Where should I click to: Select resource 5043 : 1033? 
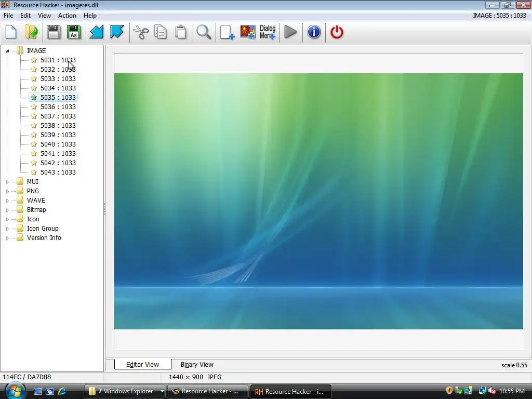click(x=58, y=172)
